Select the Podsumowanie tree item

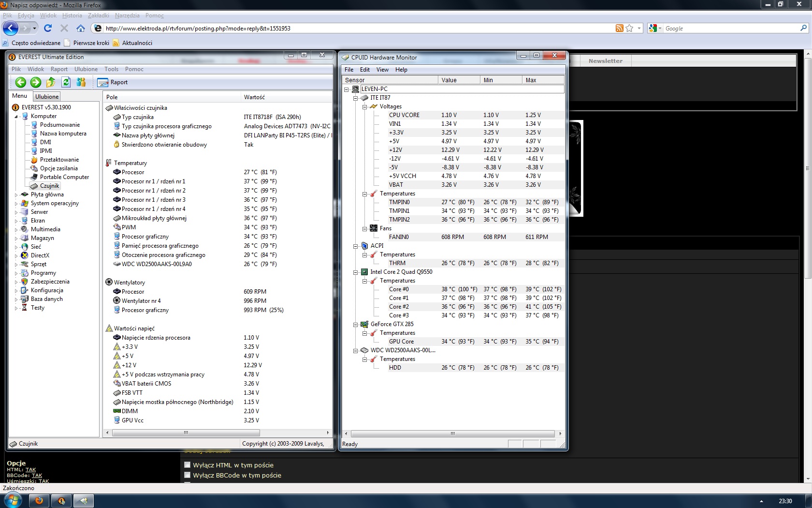pos(60,125)
